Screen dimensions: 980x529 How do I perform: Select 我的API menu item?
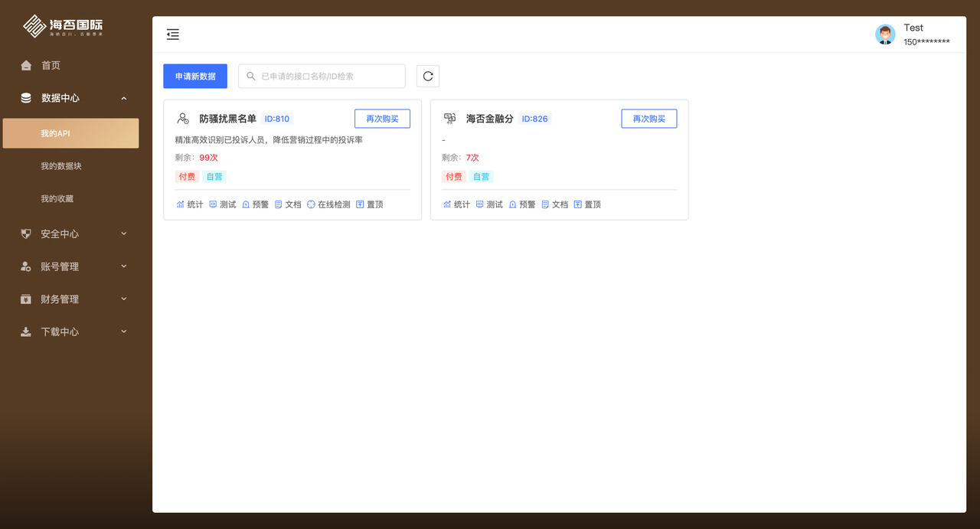coord(70,133)
